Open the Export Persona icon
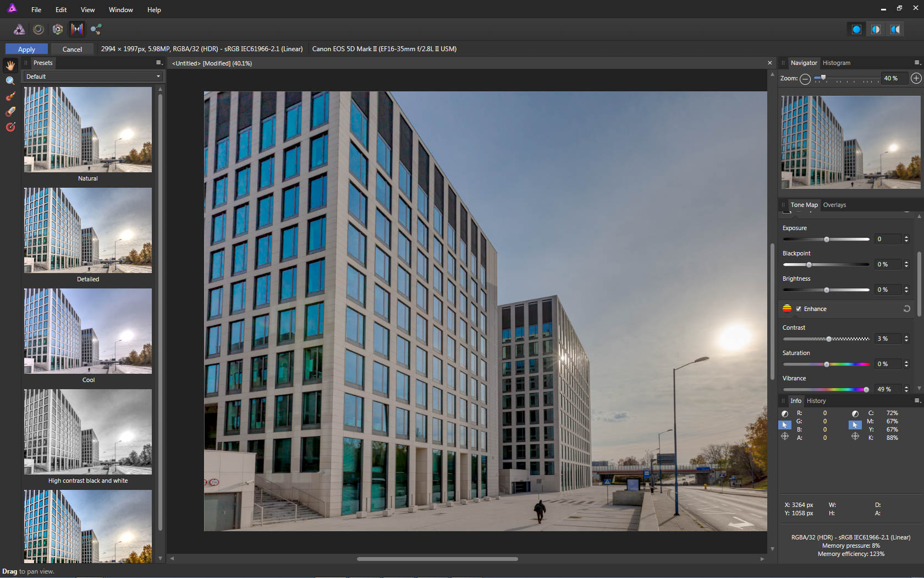The height and width of the screenshot is (578, 924). tap(96, 29)
